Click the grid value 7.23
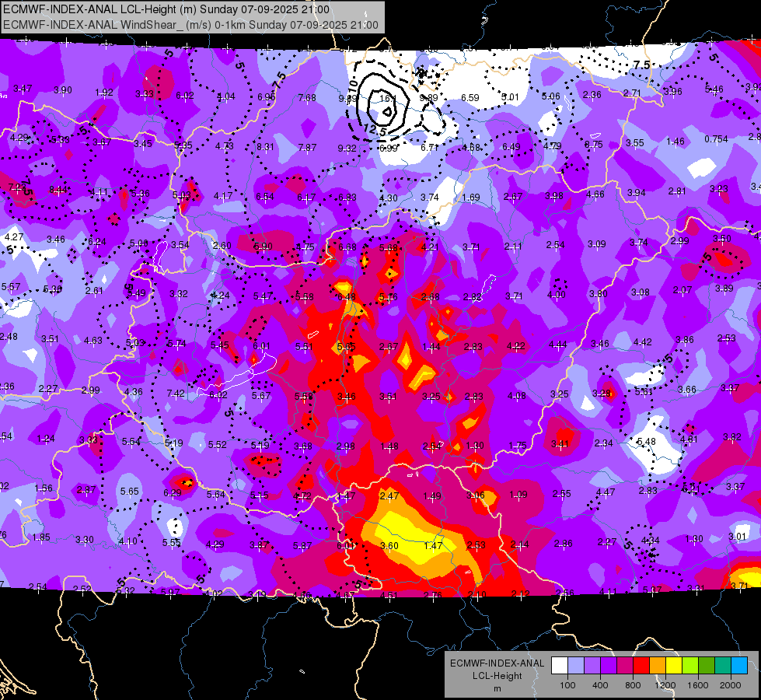 (x=17, y=187)
